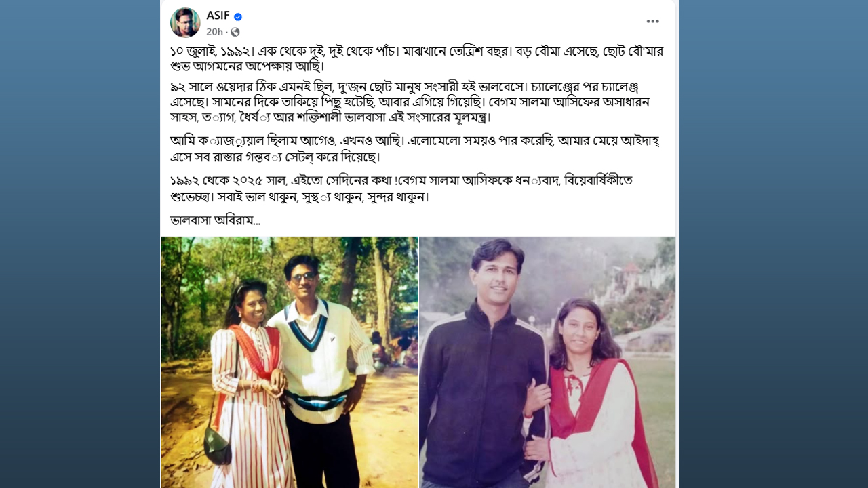868x488 pixels.
Task: Open the ASIF profile name link
Action: pos(218,16)
